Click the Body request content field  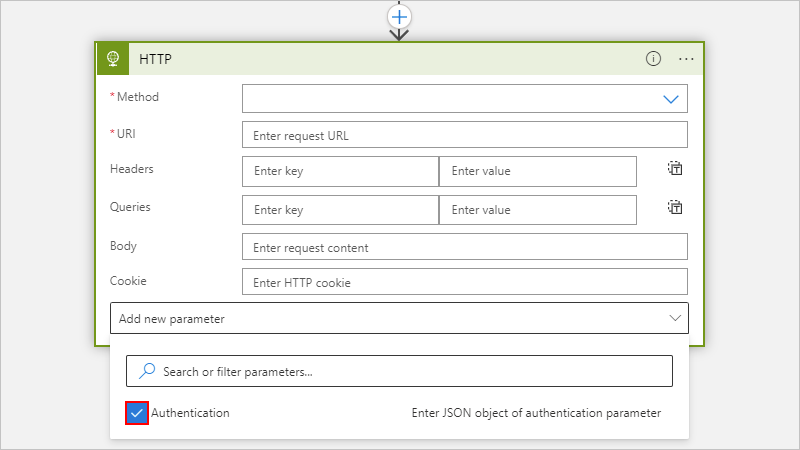point(465,247)
